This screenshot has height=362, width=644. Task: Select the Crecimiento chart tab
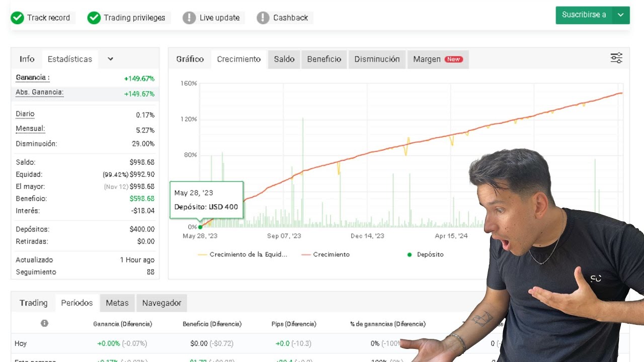point(239,59)
